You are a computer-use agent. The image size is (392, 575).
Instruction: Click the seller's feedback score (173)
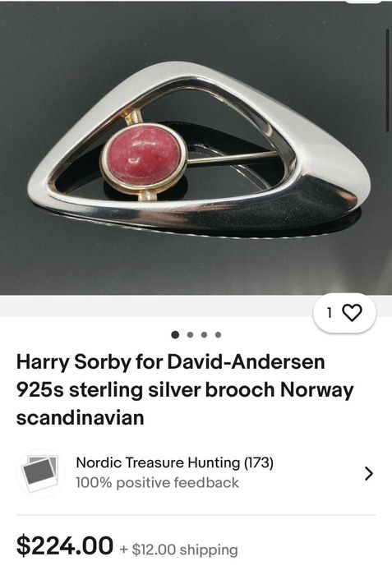click(x=259, y=462)
